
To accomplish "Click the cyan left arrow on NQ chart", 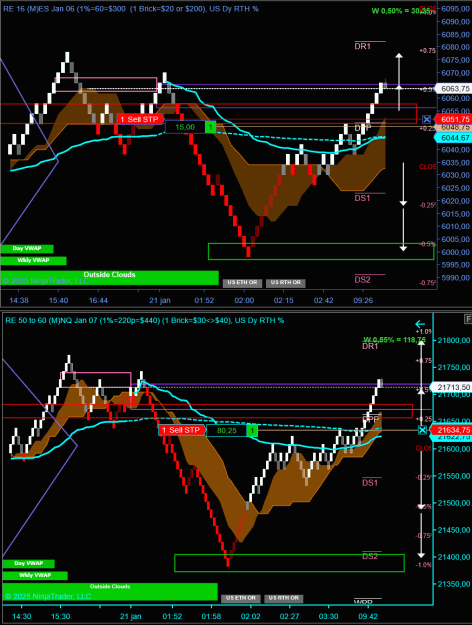I will (420, 324).
